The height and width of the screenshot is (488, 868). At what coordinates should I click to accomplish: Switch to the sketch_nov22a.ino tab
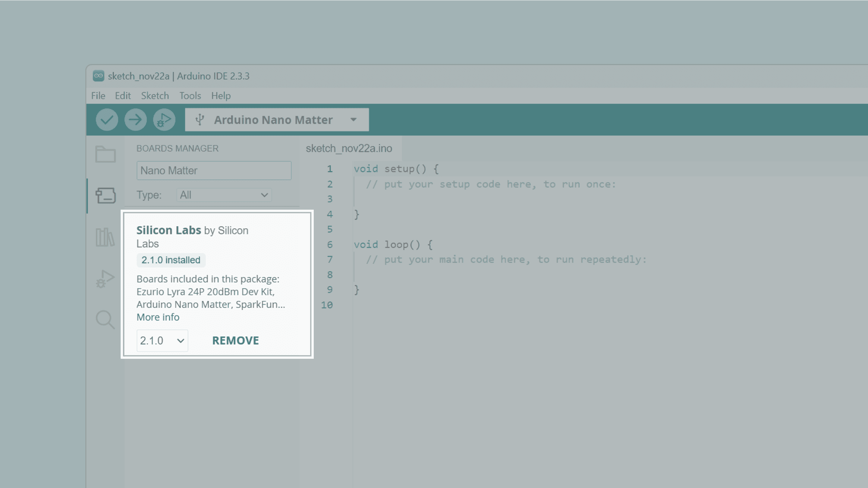pyautogui.click(x=349, y=149)
